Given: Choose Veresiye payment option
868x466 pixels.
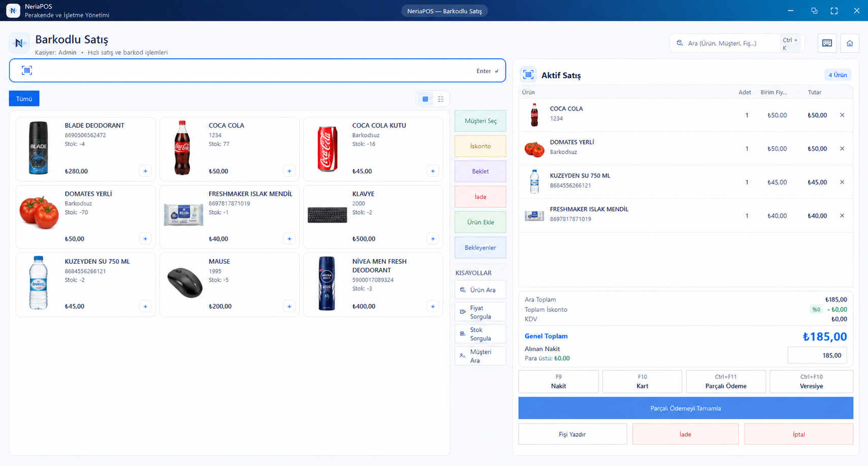Looking at the screenshot, I should (x=811, y=381).
